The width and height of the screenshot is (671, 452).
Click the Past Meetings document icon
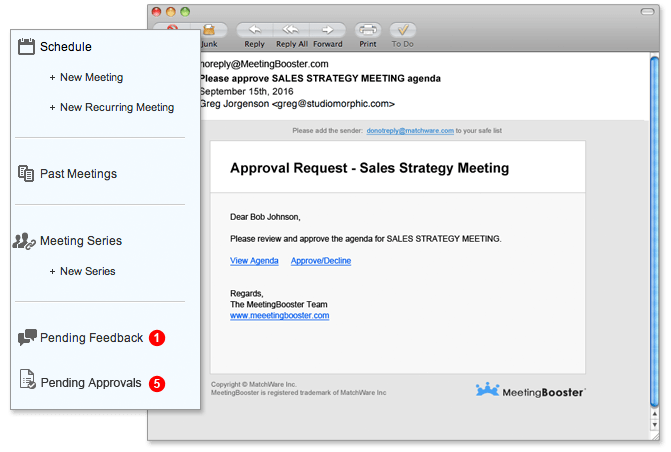[26, 173]
